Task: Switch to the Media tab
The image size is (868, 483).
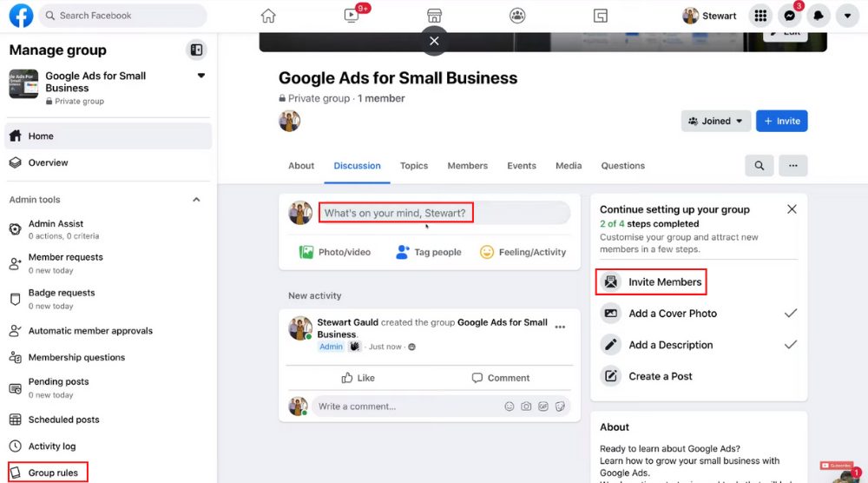Action: 569,166
